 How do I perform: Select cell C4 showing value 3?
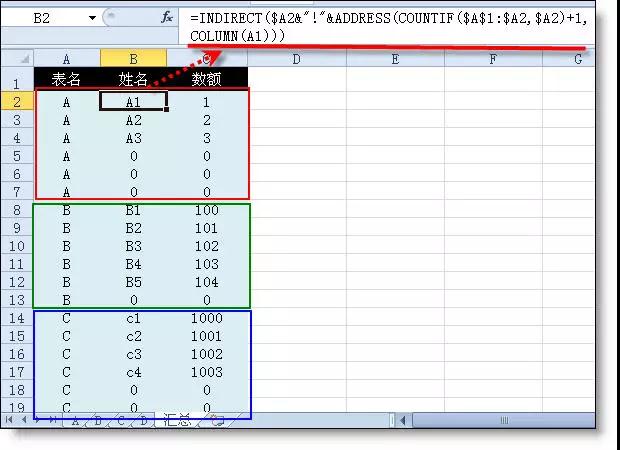pos(206,138)
